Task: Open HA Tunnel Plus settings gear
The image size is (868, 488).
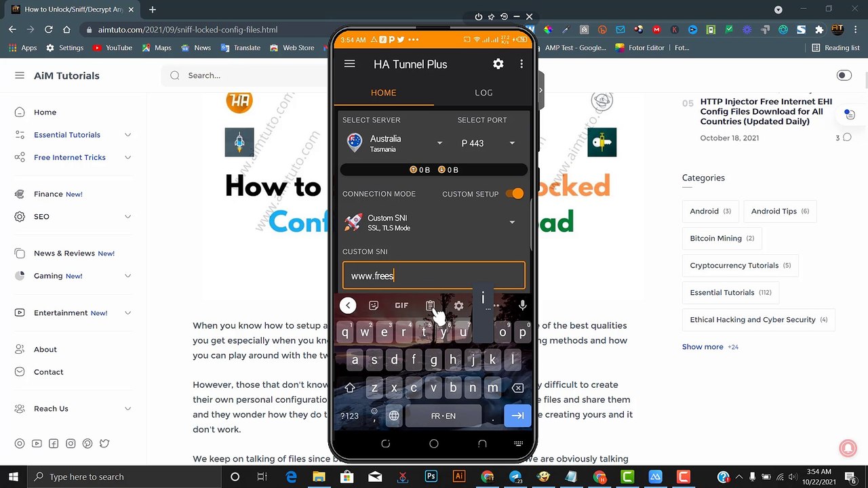Action: (498, 64)
